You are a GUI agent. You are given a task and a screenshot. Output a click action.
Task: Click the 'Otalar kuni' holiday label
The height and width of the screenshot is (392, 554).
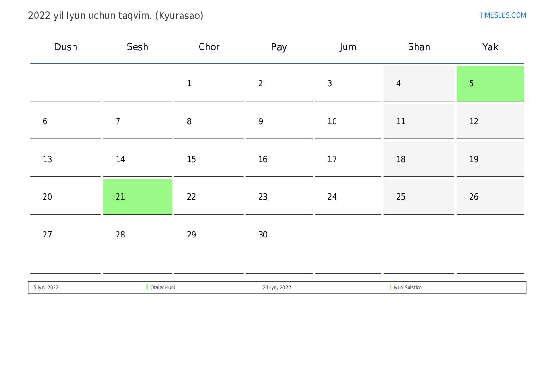(x=163, y=287)
